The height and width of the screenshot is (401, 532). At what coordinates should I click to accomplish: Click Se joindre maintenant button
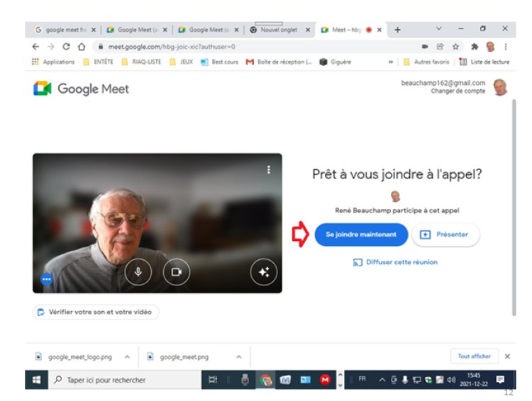coord(361,235)
